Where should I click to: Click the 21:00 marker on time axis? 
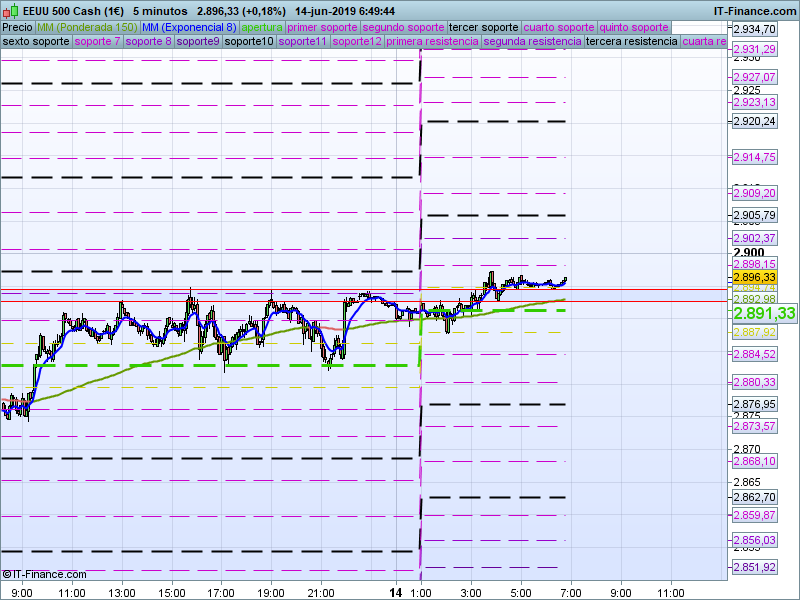pyautogui.click(x=320, y=592)
